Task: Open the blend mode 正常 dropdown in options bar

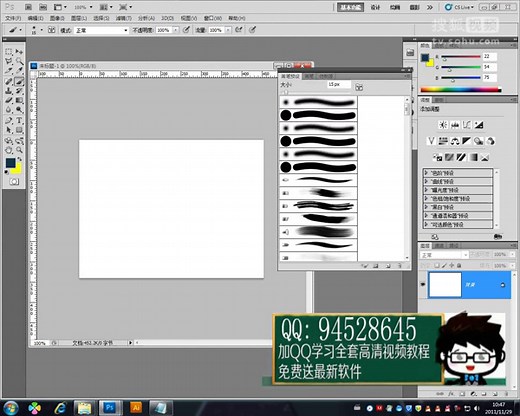Action: pos(101,30)
